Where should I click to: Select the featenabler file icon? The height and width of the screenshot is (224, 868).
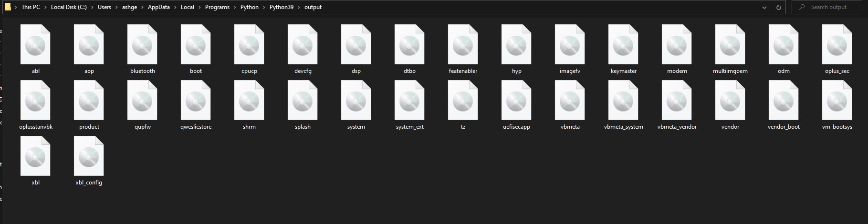[x=463, y=45]
